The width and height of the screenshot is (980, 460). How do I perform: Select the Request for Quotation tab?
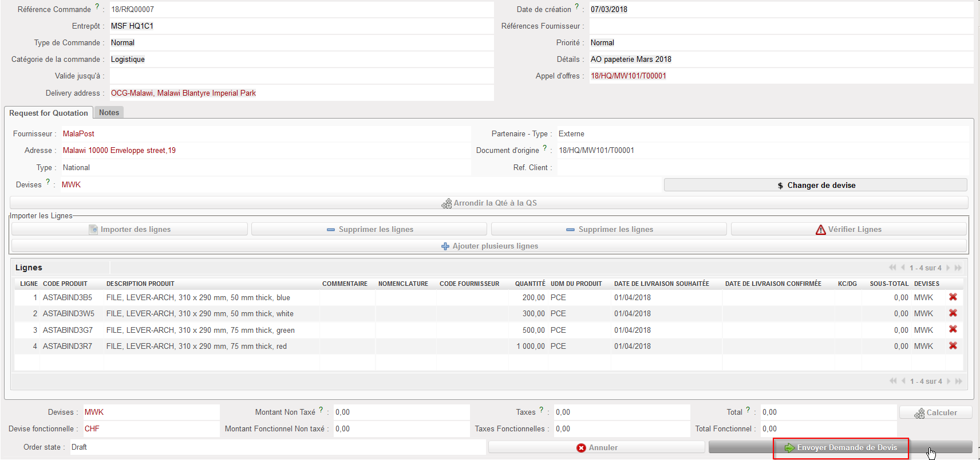(49, 113)
